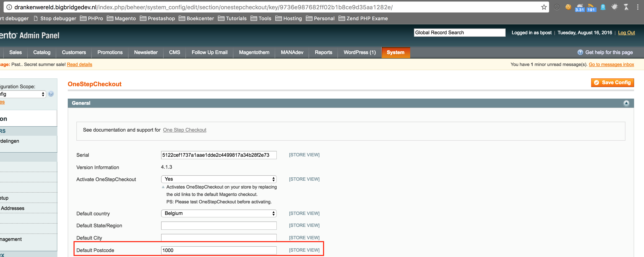Open the Catalog menu
The image size is (644, 257).
tap(42, 52)
